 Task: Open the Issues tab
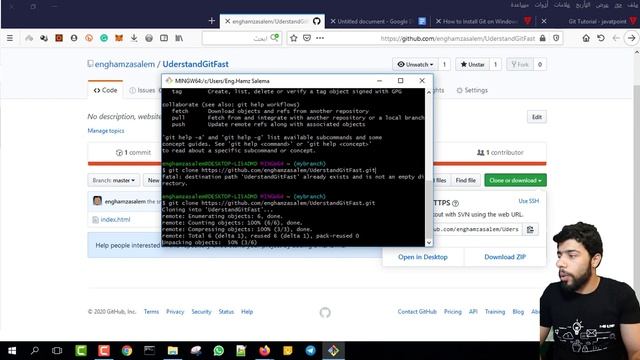142,90
